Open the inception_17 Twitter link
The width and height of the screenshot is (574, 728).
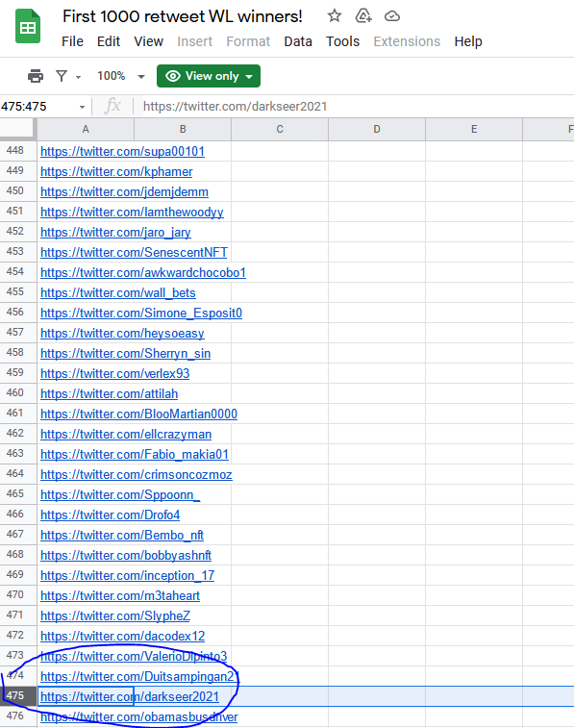tap(127, 576)
